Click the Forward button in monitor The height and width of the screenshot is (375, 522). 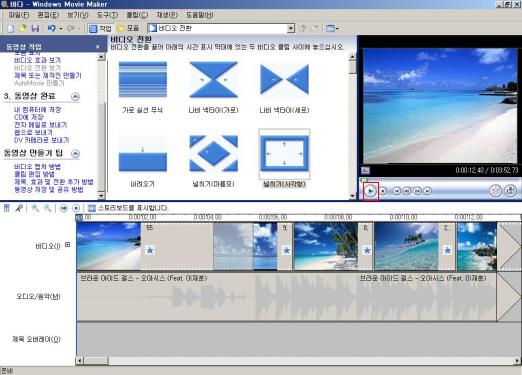[427, 191]
